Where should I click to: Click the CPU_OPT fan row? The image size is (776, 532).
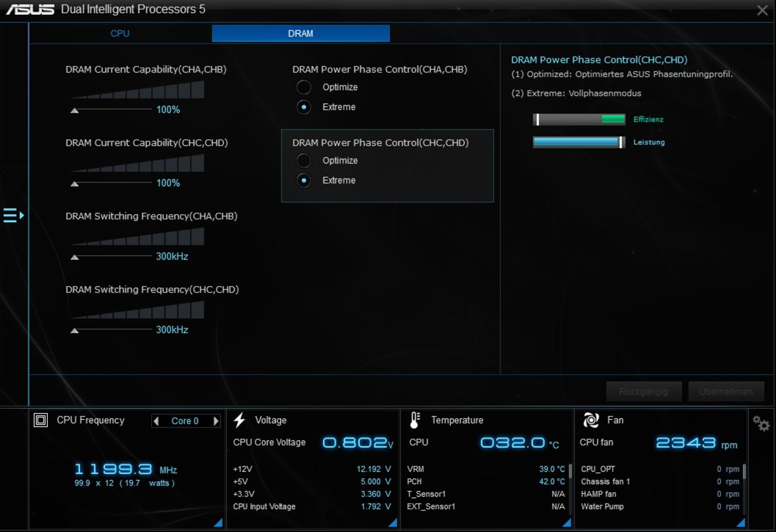coord(660,469)
